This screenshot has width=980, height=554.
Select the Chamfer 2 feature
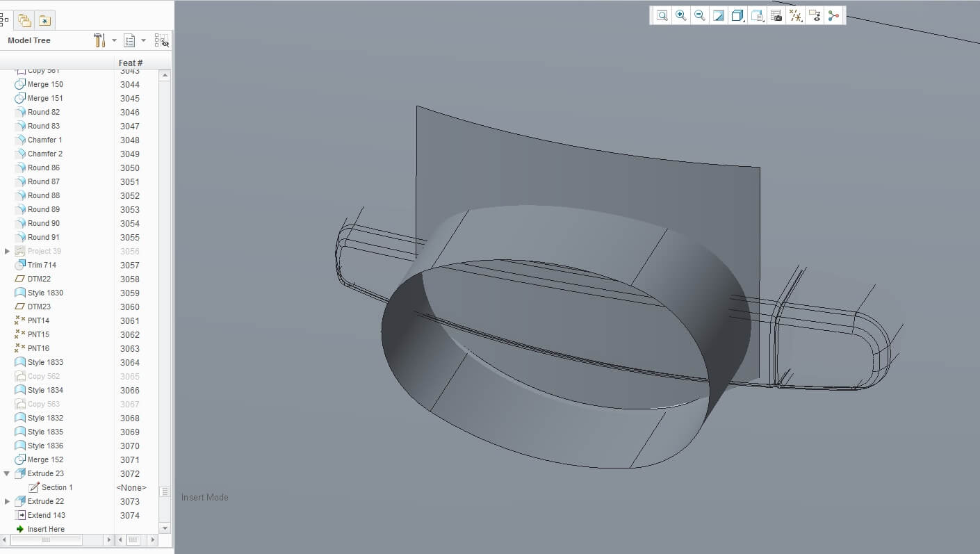point(44,154)
